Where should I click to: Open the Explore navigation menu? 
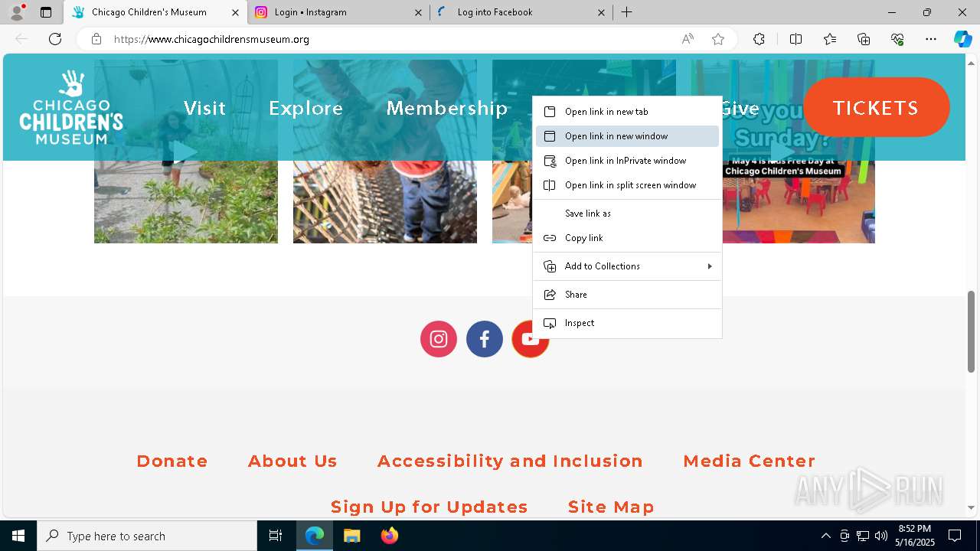[305, 108]
